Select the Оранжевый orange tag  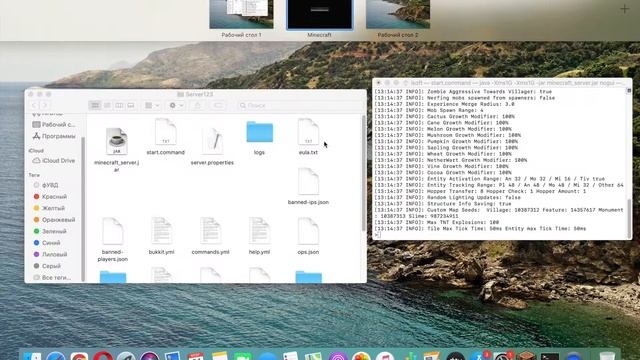(53, 220)
